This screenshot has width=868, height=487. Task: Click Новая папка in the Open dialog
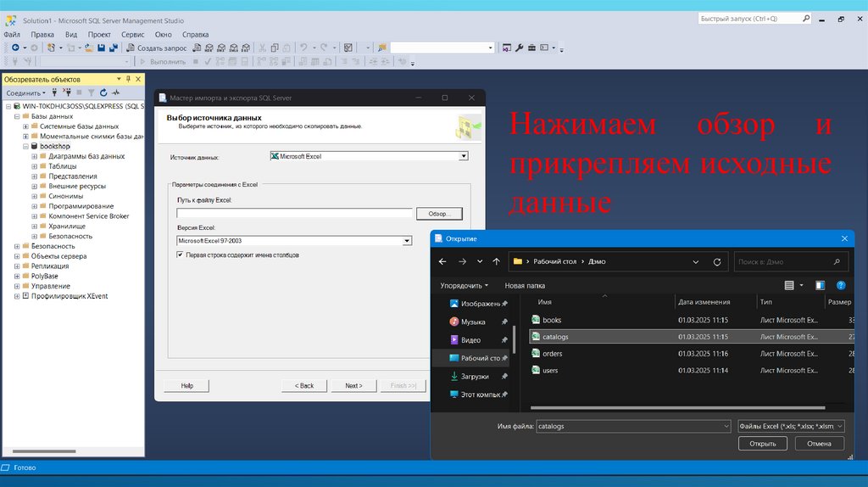coord(525,285)
